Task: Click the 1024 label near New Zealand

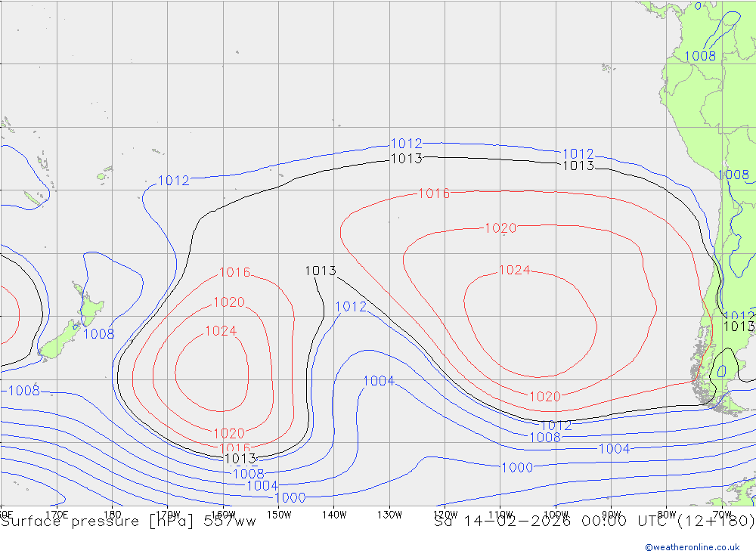Action: tap(221, 331)
